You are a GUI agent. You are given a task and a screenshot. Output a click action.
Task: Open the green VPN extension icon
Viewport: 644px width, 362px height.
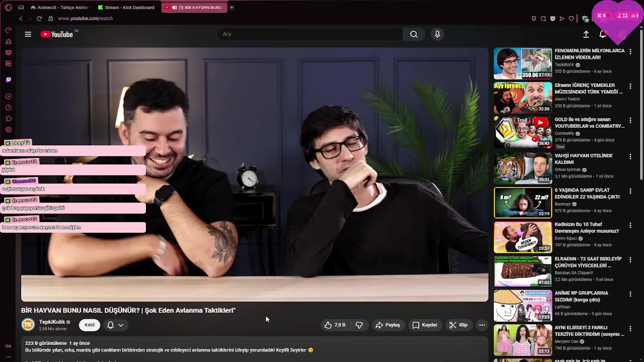click(585, 19)
